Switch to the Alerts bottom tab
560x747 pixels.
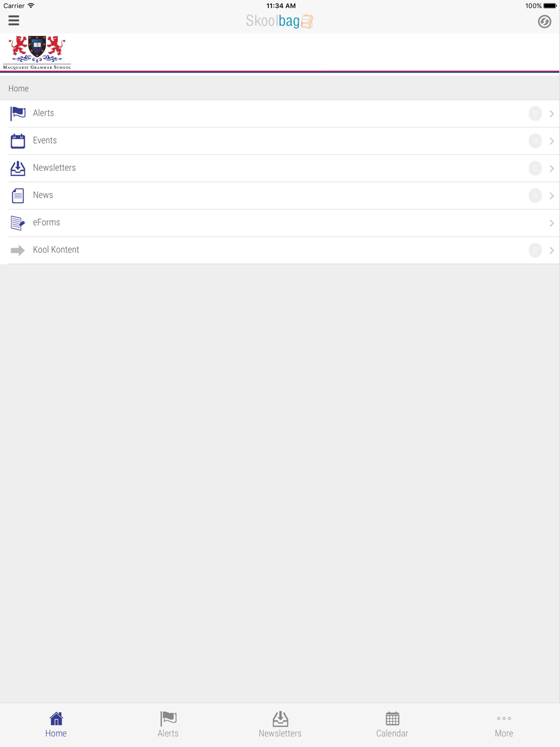click(x=168, y=725)
